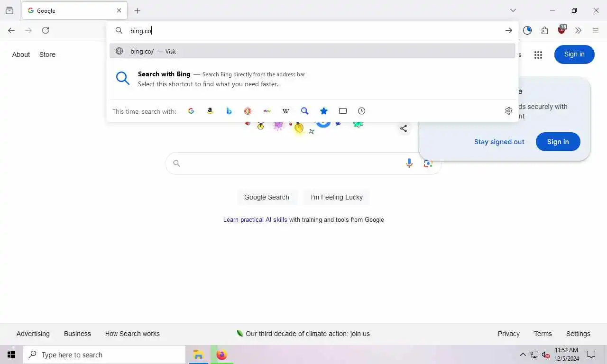The width and height of the screenshot is (607, 364).
Task: Search this time with DuckDuckGo
Action: pyautogui.click(x=248, y=111)
